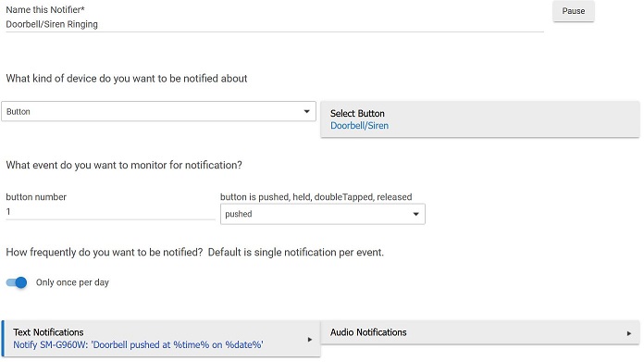This screenshot has height=362, width=644.
Task: Click 'What event do you want to monitor' text
Action: click(x=124, y=165)
